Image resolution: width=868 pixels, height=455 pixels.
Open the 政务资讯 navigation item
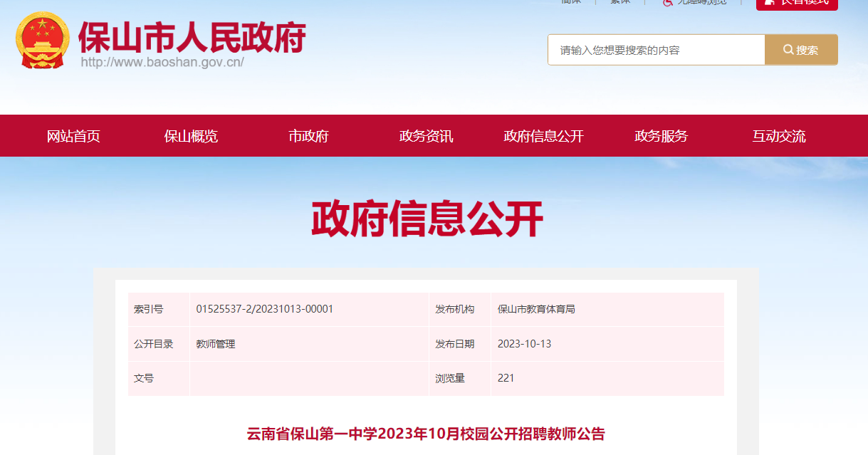tap(426, 136)
